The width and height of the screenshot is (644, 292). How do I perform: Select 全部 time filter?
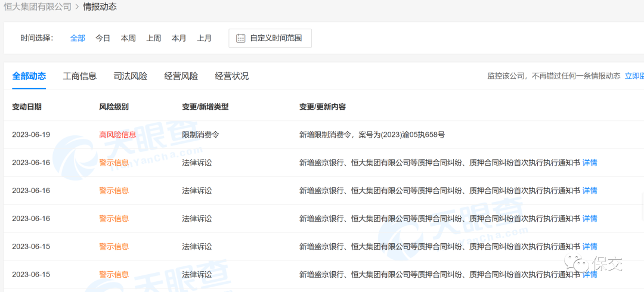[x=78, y=38]
